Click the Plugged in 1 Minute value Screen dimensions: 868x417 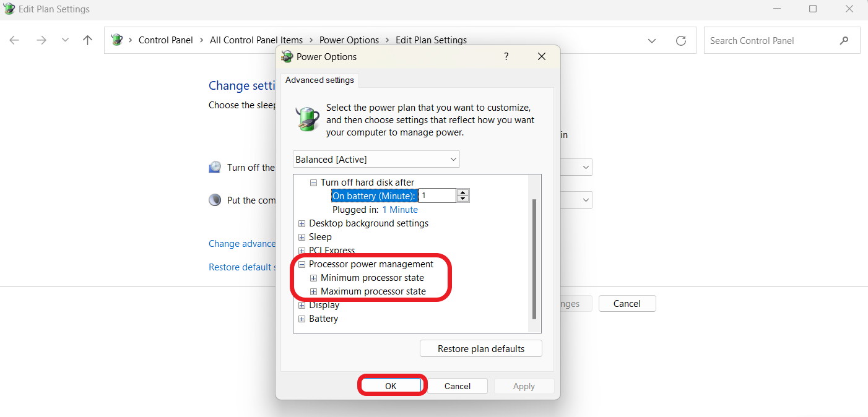[400, 210]
